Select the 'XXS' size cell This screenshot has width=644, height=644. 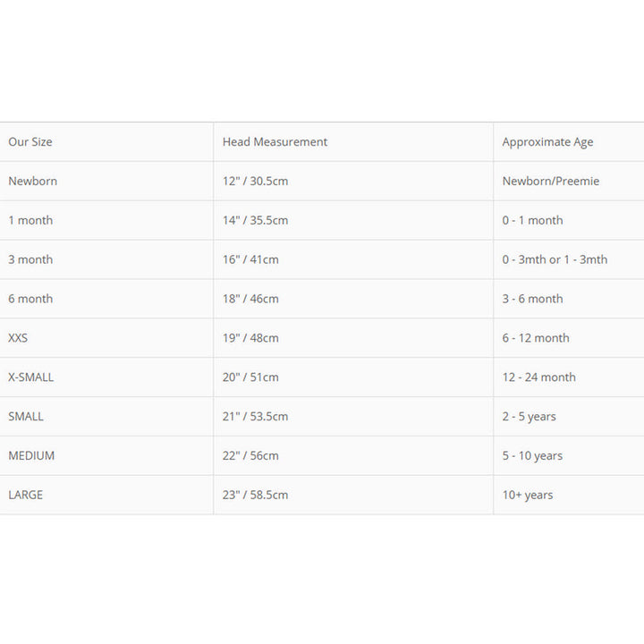click(18, 338)
